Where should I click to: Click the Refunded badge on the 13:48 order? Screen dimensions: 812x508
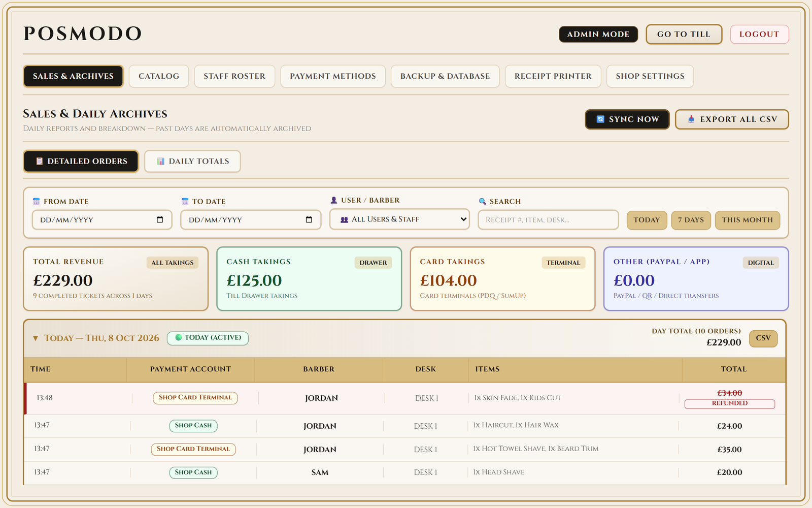click(x=730, y=403)
